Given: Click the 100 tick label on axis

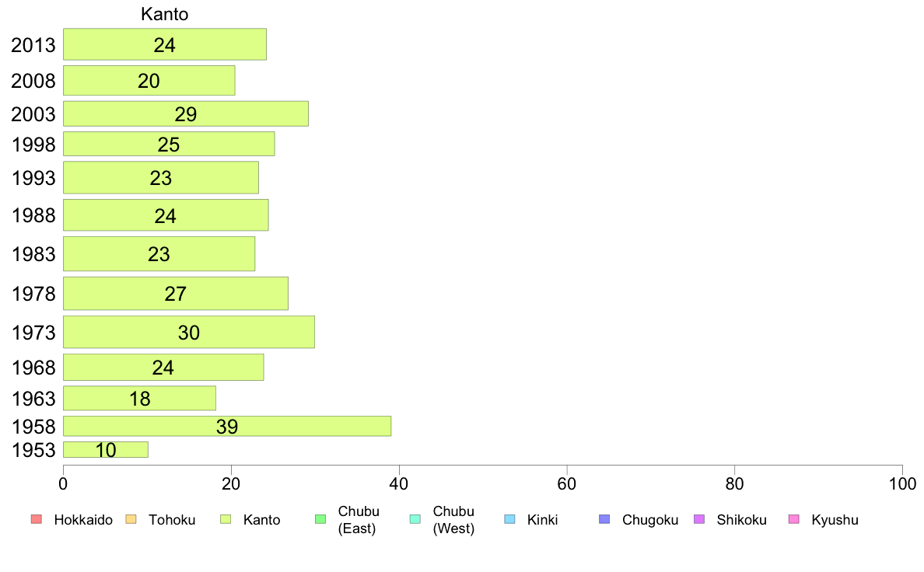Looking at the screenshot, I should [902, 484].
